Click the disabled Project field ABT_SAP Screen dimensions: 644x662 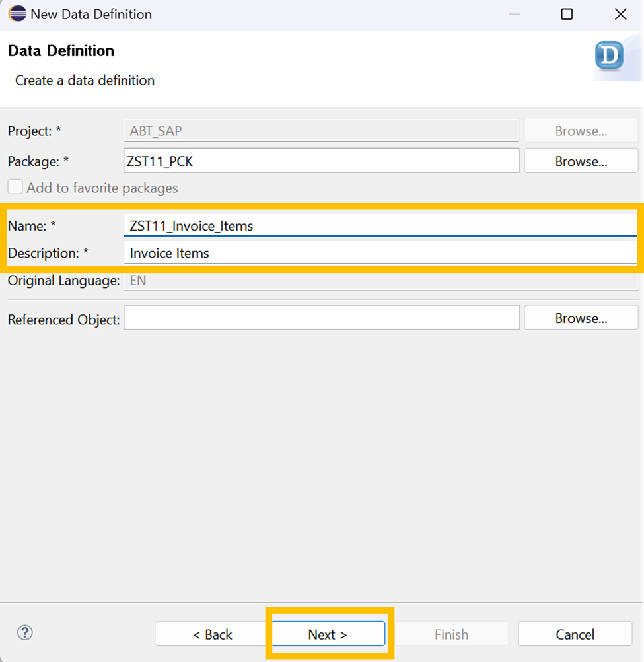(321, 130)
